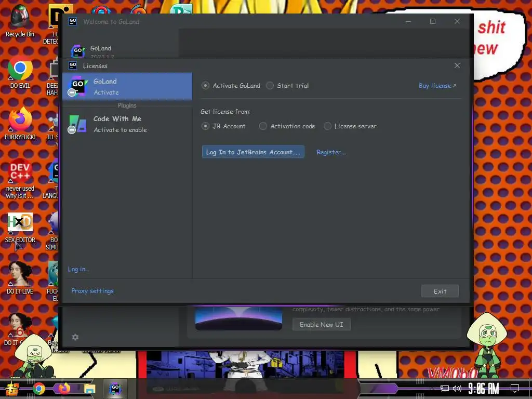Click the Licenses dialog title icon

(73, 65)
